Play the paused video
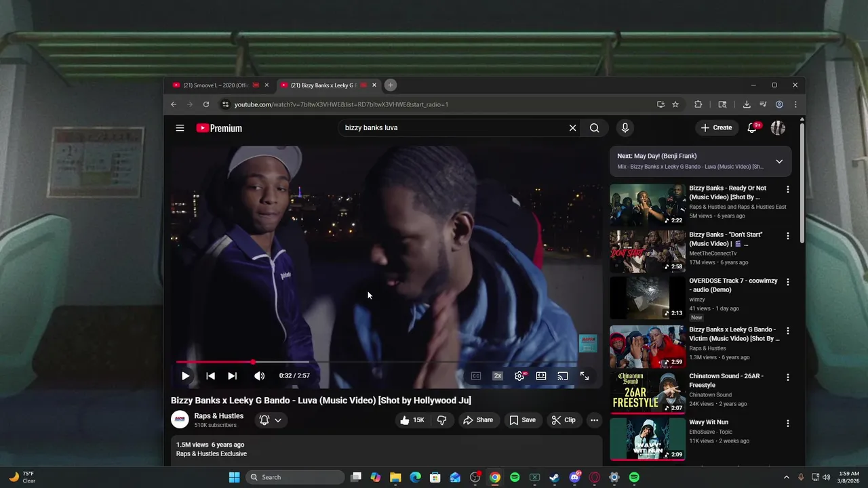Screen dimensions: 868x488 [x=185, y=375]
